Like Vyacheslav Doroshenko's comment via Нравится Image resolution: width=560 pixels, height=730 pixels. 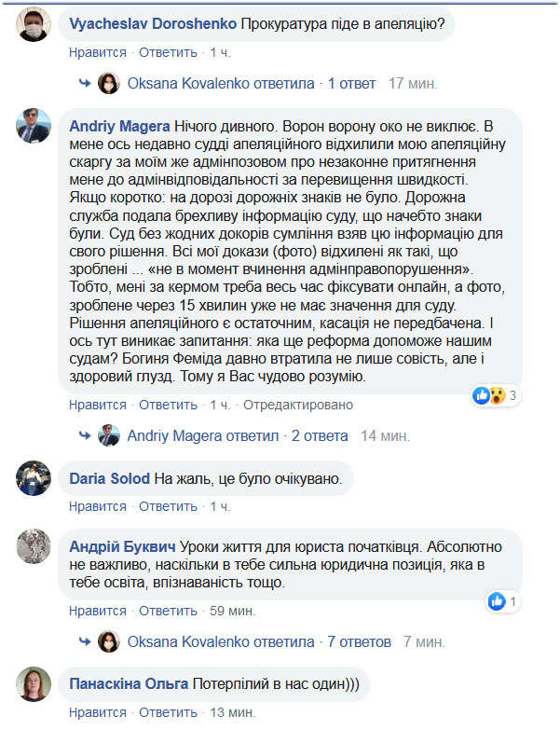tap(98, 52)
